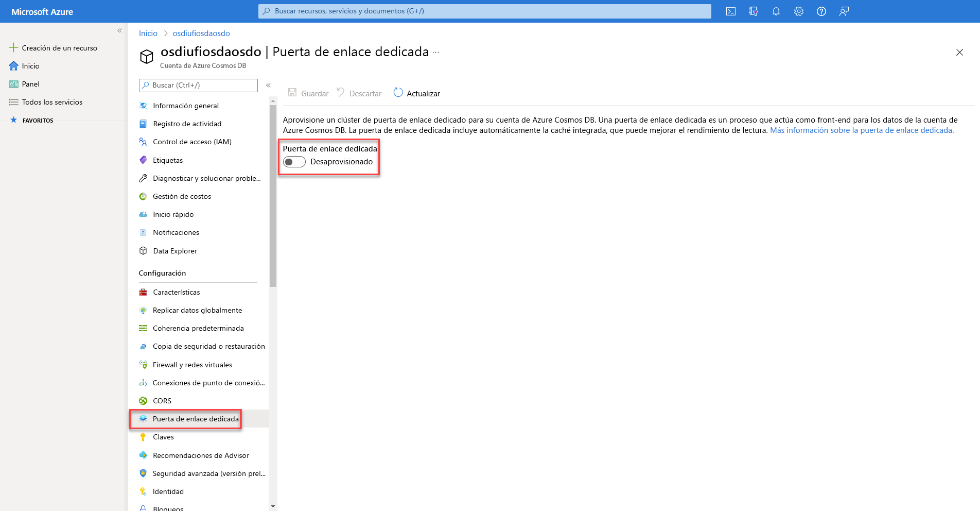Viewport: 980px width, 511px height.
Task: Click the Notificaciones icon
Action: (143, 232)
